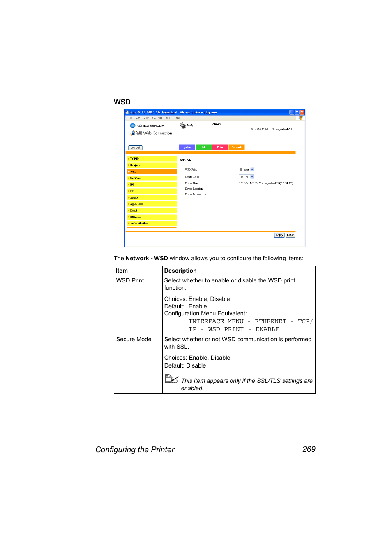392x555 pixels.
Task: Open the AppleTalk settings page
Action: pyautogui.click(x=152, y=204)
